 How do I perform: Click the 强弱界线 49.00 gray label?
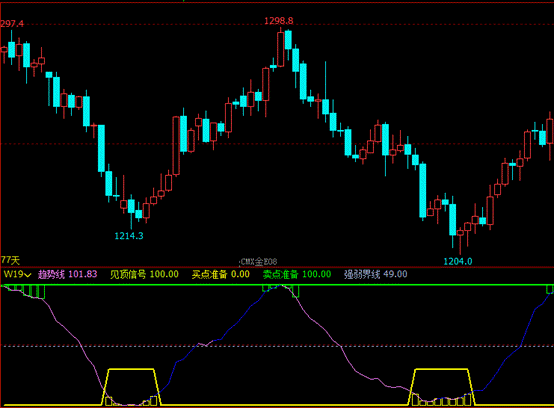(x=376, y=274)
